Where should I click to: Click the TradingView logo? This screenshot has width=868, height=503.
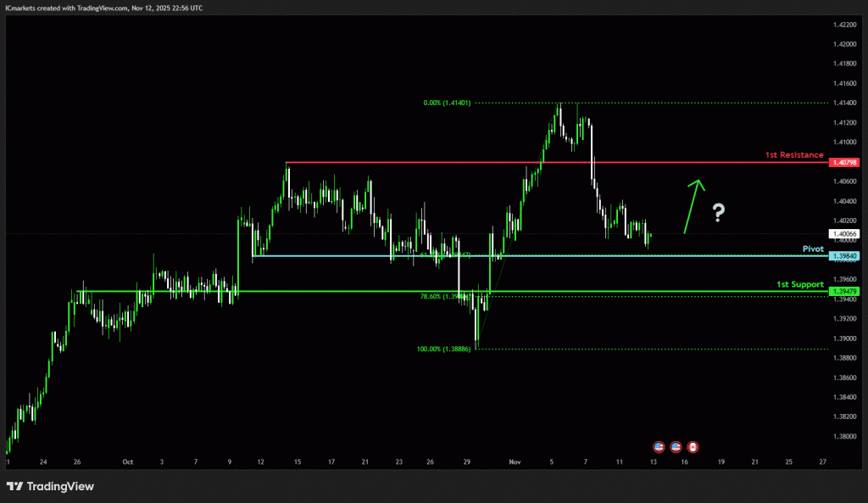coord(51,486)
